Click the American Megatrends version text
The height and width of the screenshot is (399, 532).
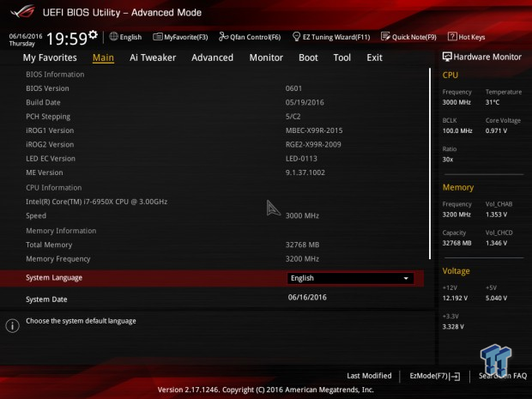(266, 390)
